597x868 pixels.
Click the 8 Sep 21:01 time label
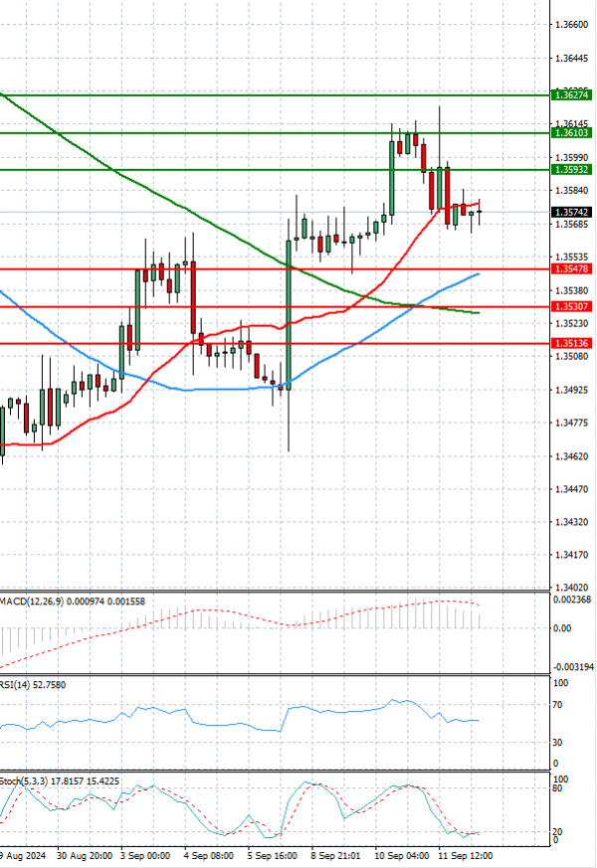(x=336, y=855)
